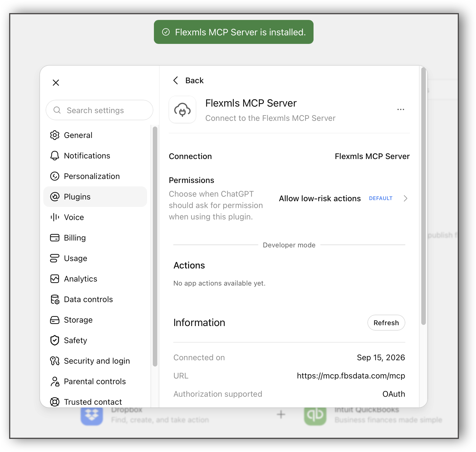476x452 pixels.
Task: Click the plus icon beside Dropbox in background
Action: [x=281, y=414]
